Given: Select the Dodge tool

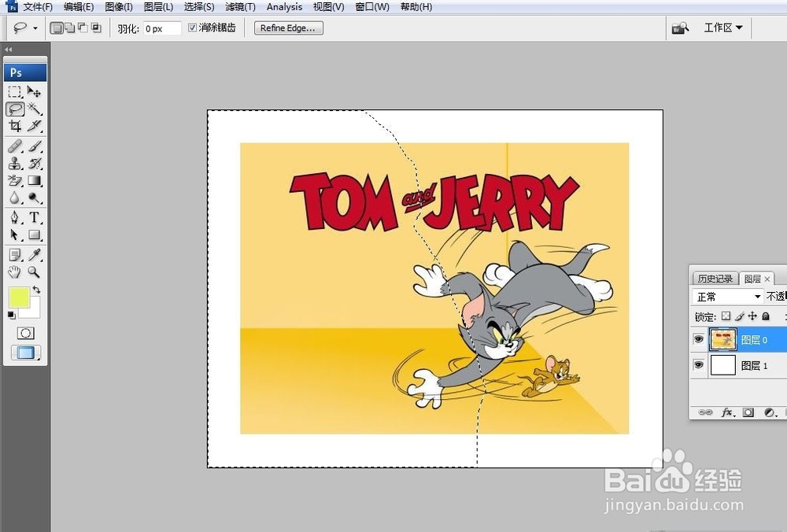Looking at the screenshot, I should tap(34, 198).
